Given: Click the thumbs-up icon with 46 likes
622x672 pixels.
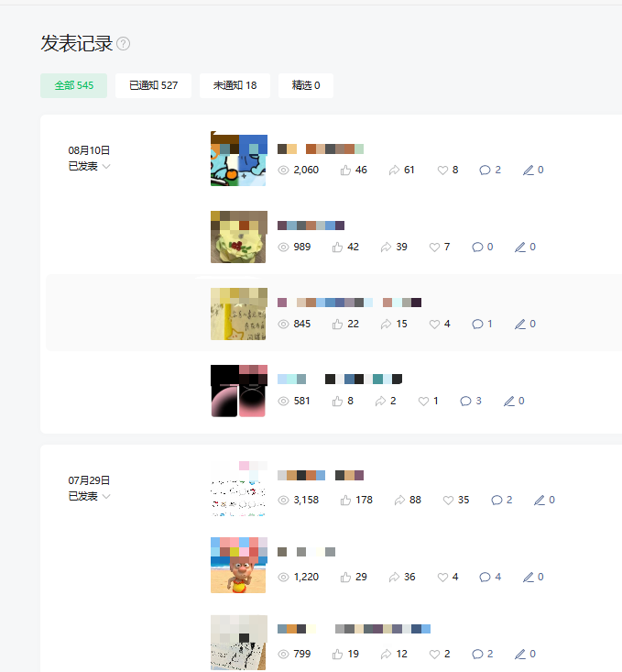Looking at the screenshot, I should [345, 171].
